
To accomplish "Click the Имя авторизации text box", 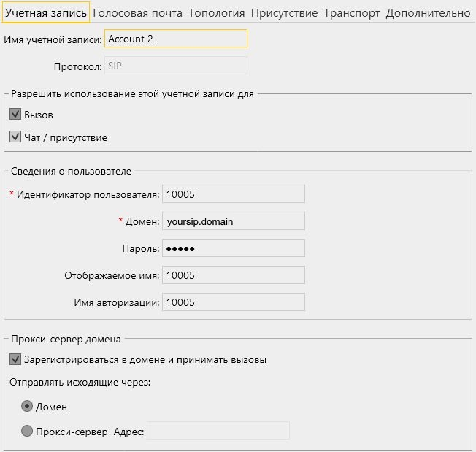I will point(233,302).
